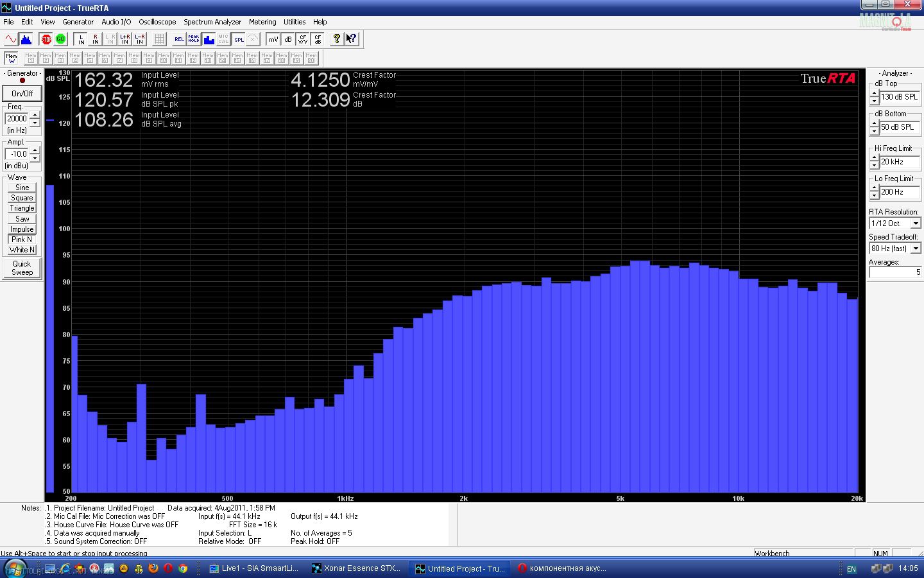Click the red STOP toolbar icon
This screenshot has width=924, height=578.
point(46,39)
